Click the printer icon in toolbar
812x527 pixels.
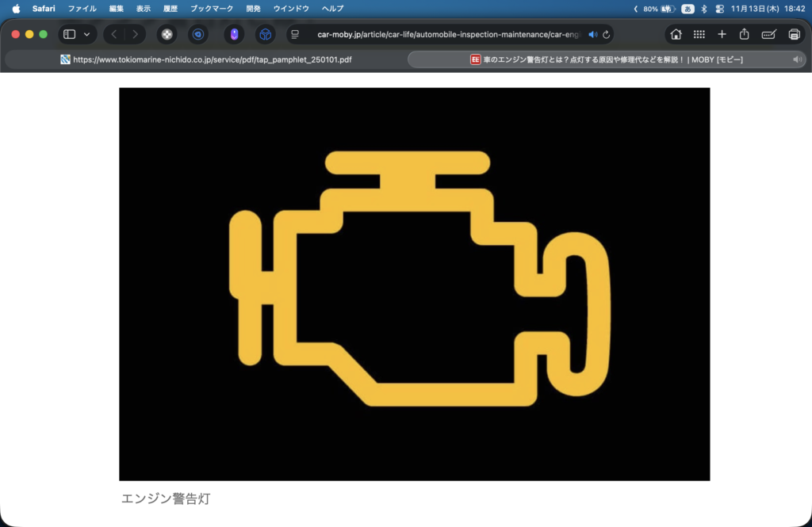click(x=794, y=34)
